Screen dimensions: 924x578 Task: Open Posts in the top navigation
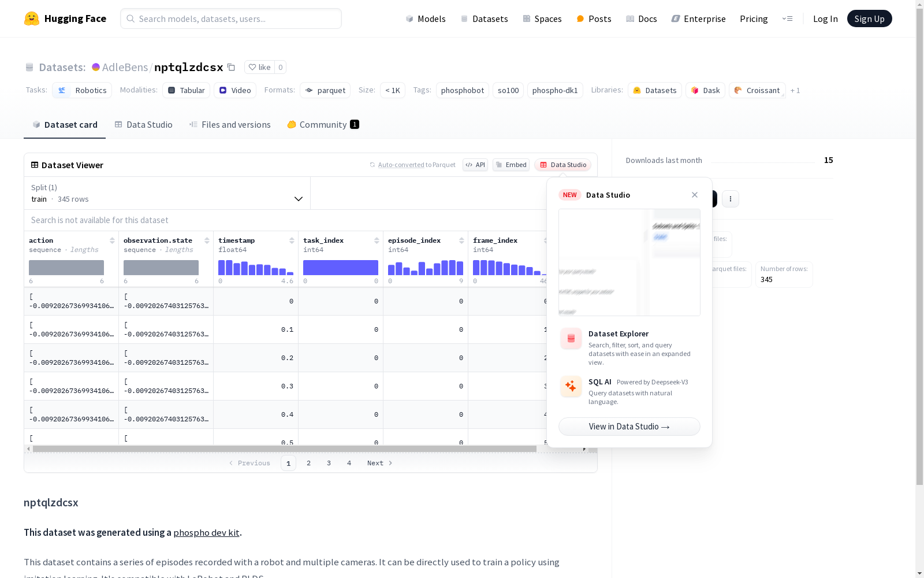coord(594,18)
